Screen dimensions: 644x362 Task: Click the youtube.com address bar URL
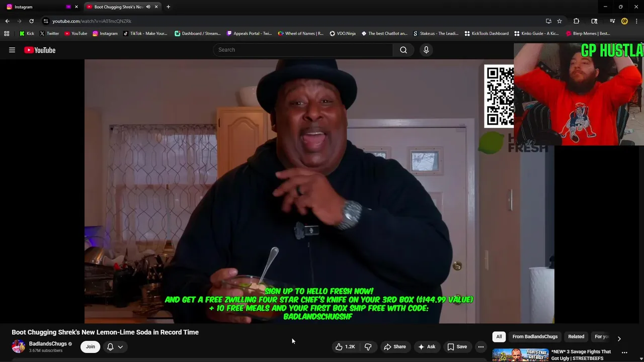click(x=92, y=21)
